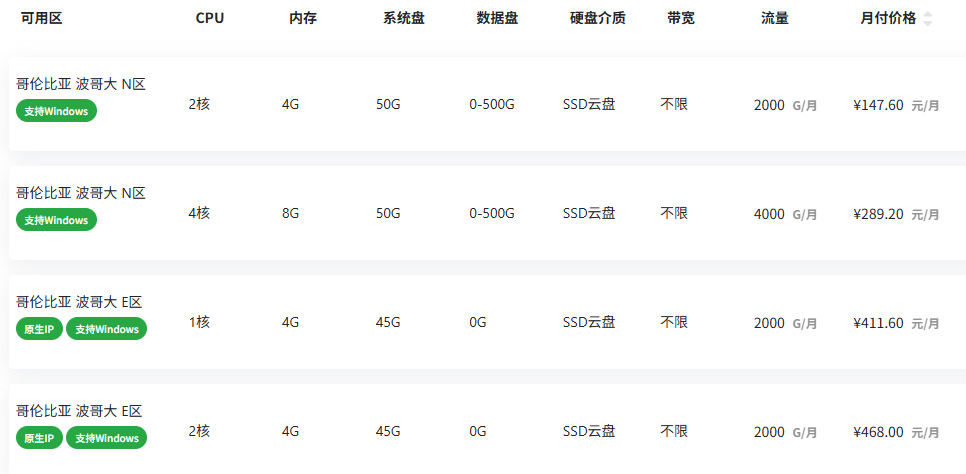The width and height of the screenshot is (966, 474).
Task: Select the ¥147.60 monthly price
Action: click(x=878, y=105)
